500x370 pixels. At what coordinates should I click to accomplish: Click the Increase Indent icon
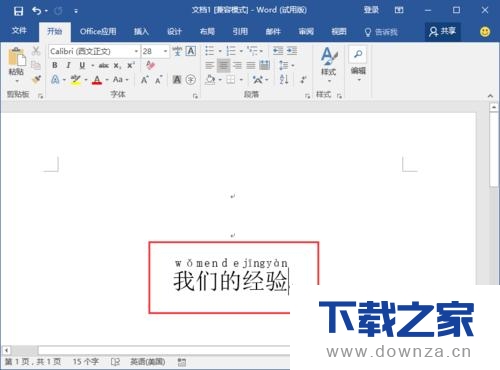click(x=292, y=51)
